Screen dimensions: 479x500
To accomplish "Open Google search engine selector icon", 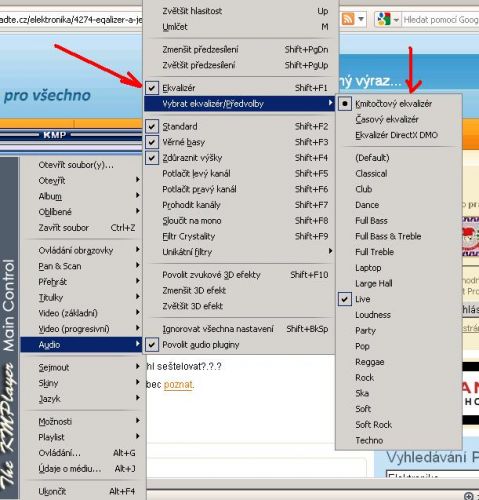I will [x=384, y=19].
